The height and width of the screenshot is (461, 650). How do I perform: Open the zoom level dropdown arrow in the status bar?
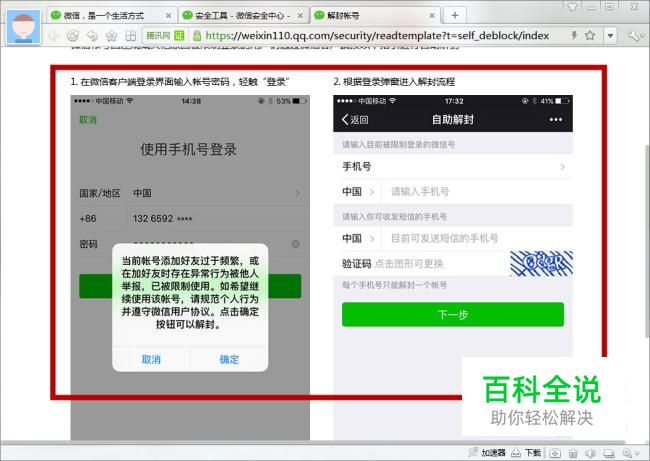coord(637,454)
